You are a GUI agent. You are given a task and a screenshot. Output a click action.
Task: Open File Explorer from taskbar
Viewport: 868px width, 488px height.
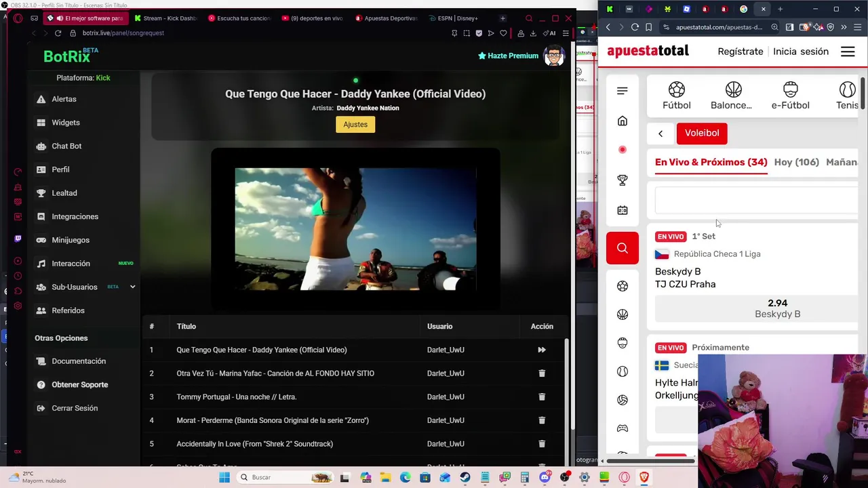(x=385, y=477)
